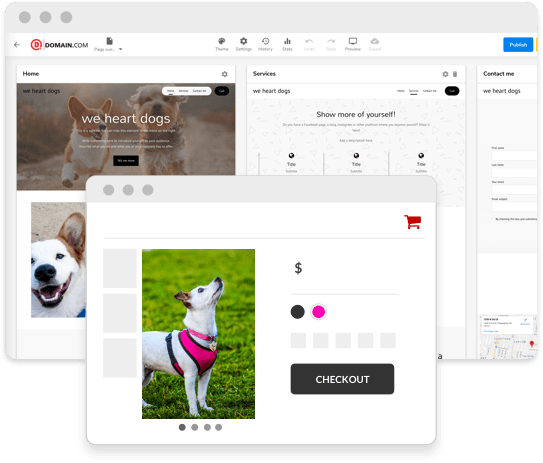Open Preview monitor icon

(x=353, y=41)
